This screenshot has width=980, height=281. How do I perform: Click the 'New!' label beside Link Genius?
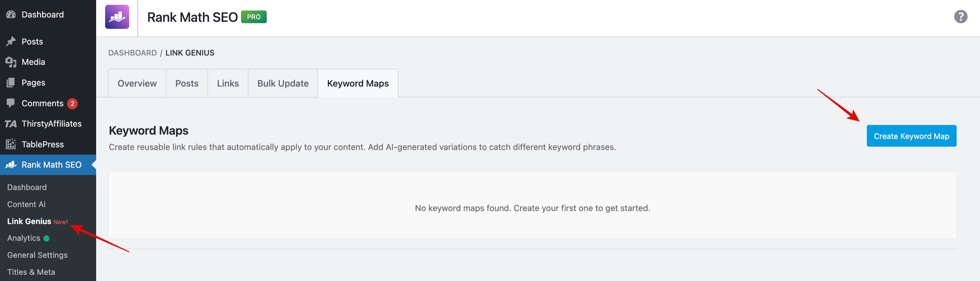point(60,222)
